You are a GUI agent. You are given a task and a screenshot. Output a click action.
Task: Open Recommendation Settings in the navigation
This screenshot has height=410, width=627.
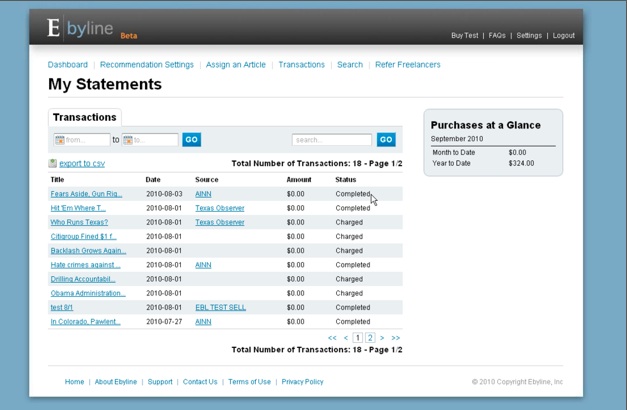(147, 65)
